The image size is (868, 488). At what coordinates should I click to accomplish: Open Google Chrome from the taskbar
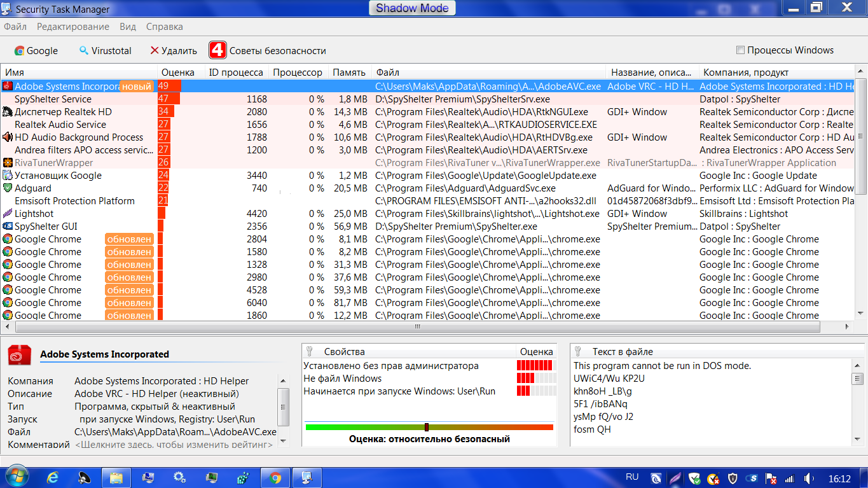pos(275,477)
